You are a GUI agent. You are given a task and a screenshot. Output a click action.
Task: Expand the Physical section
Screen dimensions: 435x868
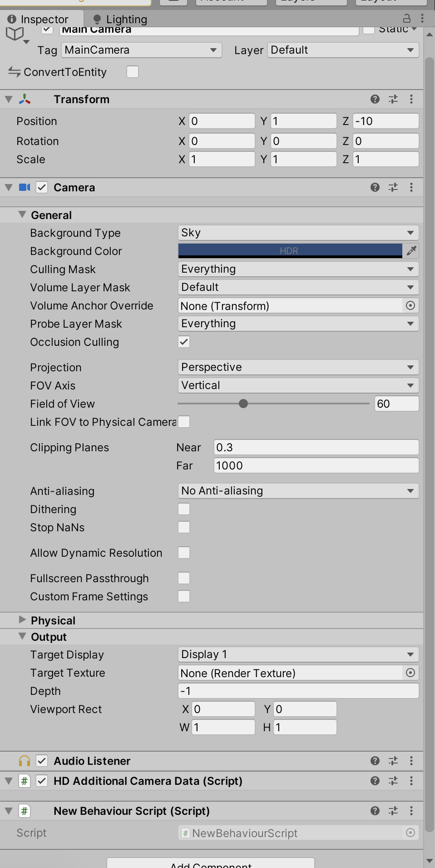pos(22,620)
